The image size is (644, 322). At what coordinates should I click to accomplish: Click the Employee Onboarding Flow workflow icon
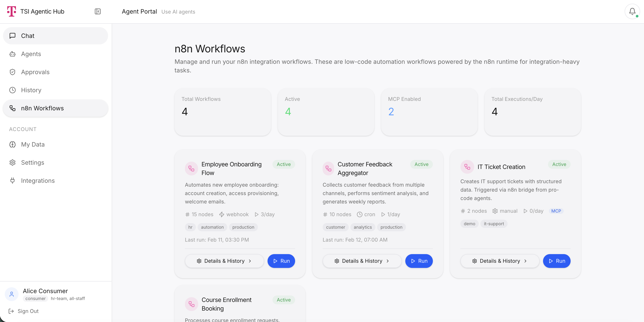click(192, 169)
